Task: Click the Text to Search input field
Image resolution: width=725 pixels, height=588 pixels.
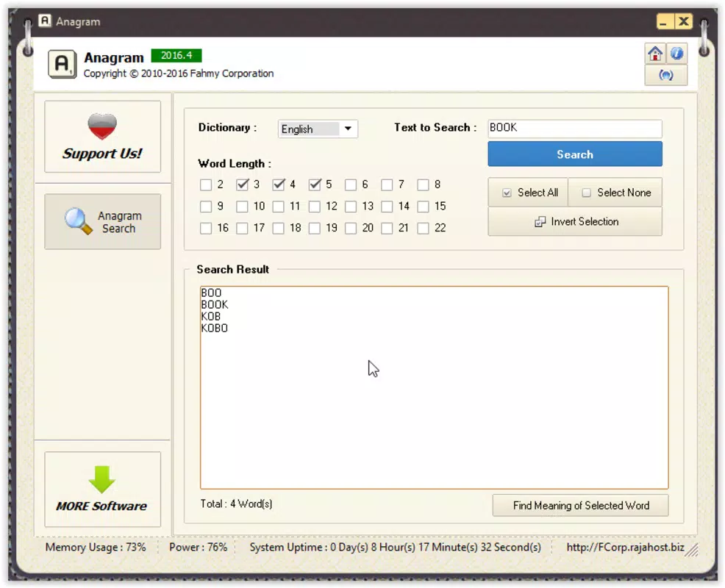Action: click(x=575, y=128)
